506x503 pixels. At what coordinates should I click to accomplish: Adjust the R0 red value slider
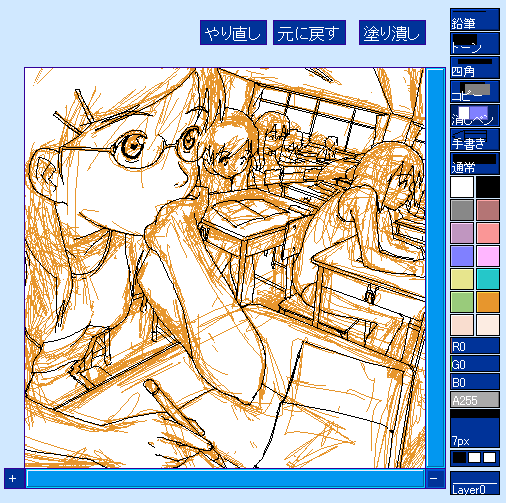click(475, 346)
